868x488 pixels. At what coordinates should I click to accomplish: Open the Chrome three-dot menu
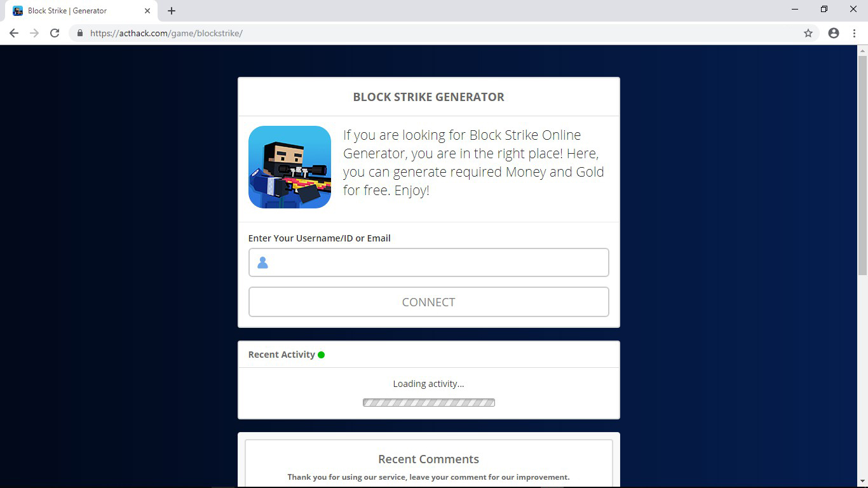click(x=854, y=33)
